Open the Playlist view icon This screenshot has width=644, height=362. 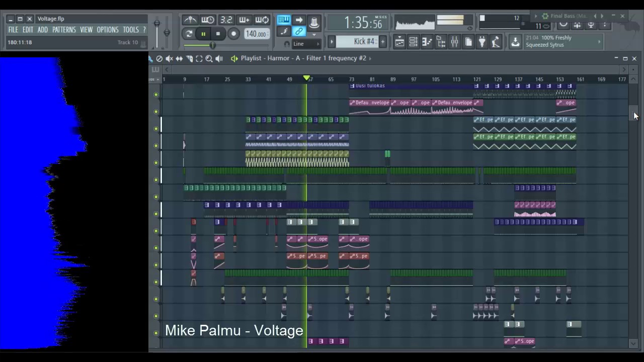(x=399, y=42)
